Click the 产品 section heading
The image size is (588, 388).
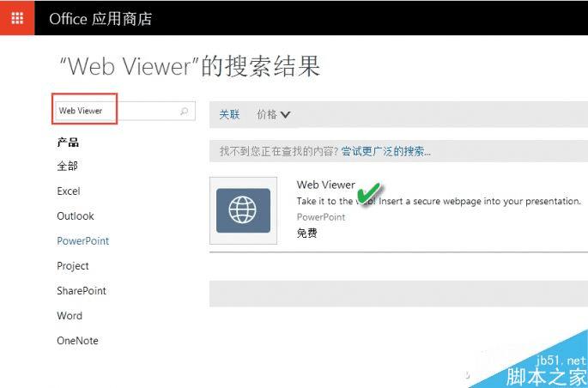coord(68,142)
